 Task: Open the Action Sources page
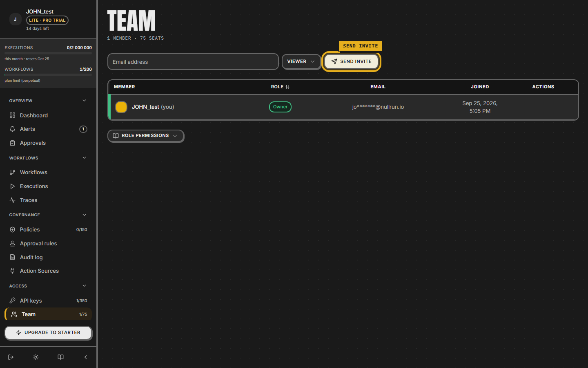tap(48, 271)
